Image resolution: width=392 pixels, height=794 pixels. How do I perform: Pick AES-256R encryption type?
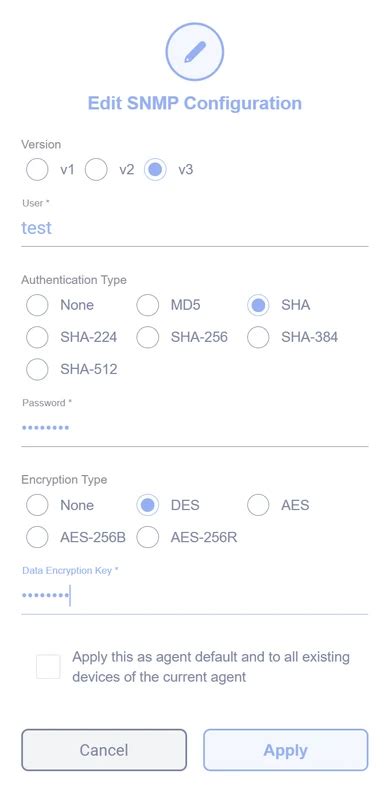147,537
